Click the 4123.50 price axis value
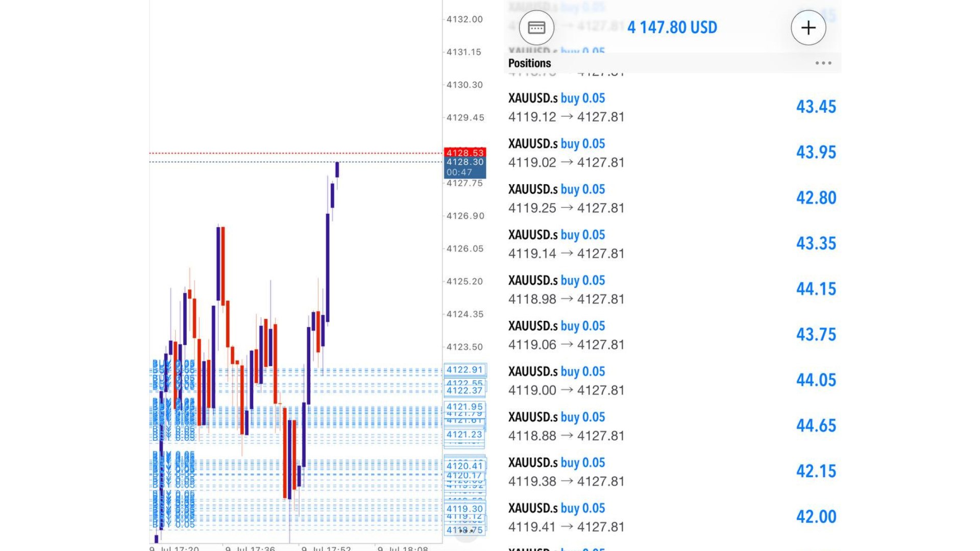 point(464,347)
